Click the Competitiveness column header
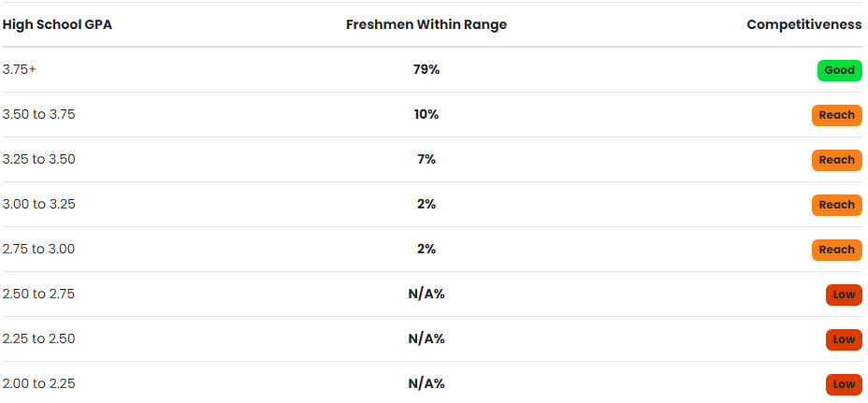The image size is (868, 403). (x=803, y=25)
